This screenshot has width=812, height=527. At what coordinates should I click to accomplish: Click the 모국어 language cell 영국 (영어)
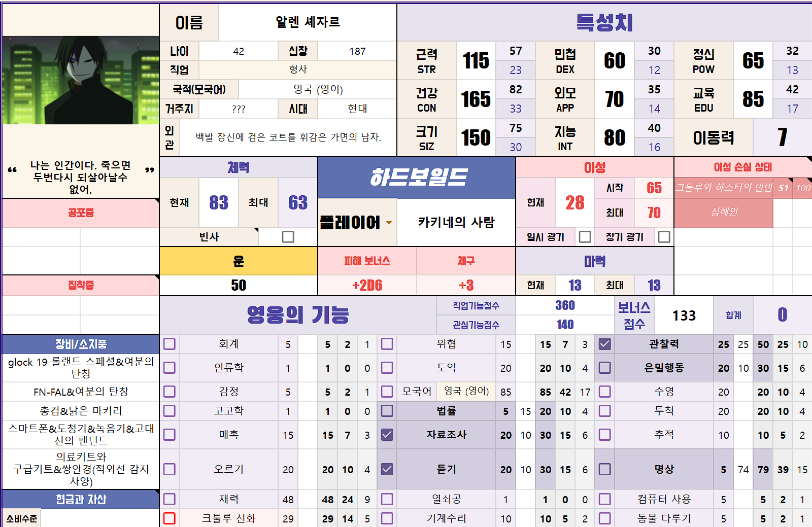(x=466, y=391)
